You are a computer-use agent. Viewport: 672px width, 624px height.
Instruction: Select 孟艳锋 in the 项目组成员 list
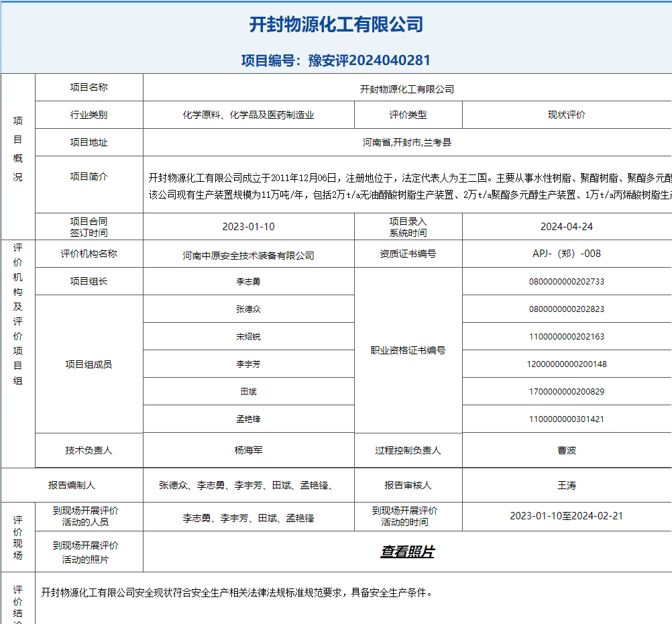(249, 419)
